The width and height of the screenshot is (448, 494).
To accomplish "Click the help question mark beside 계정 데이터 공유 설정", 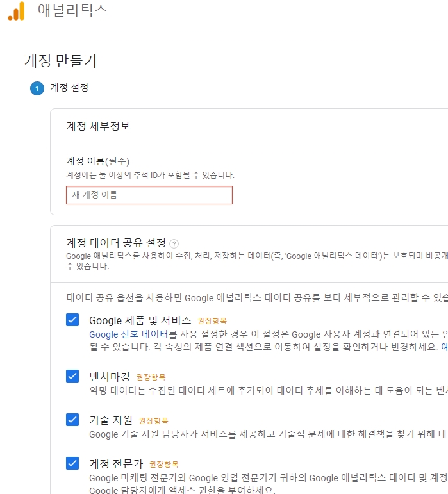I will [174, 244].
